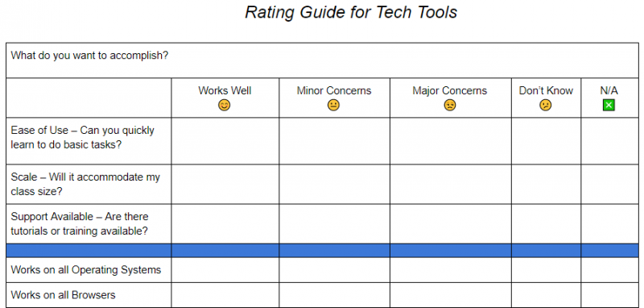Screen dimensions: 644x308
Task: Select the N/A cell for Works on all Browsers
Action: (x=610, y=295)
